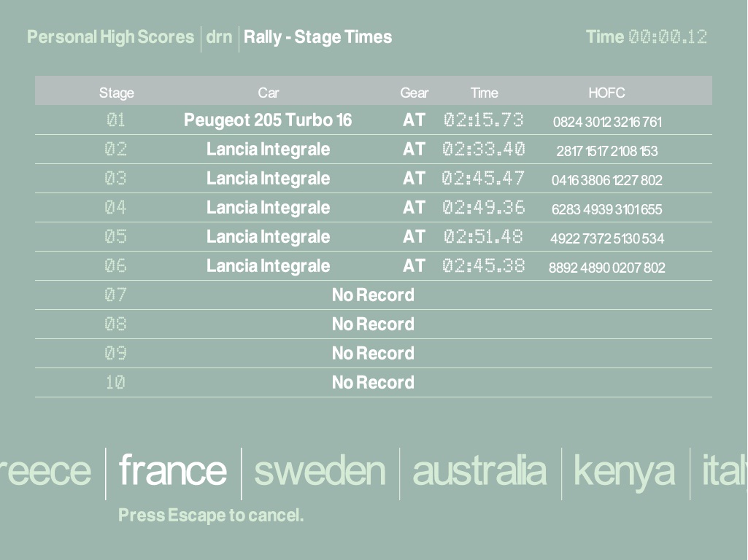The height and width of the screenshot is (560, 748).
Task: Select the sweden country tab
Action: [x=320, y=471]
